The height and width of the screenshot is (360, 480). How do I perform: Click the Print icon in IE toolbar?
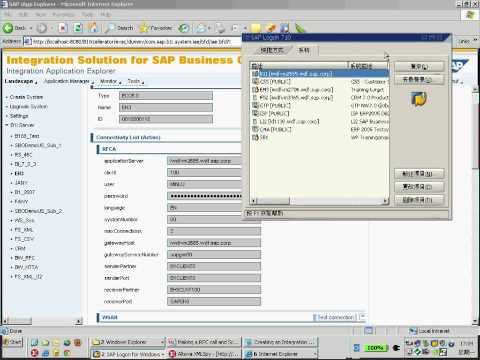coord(220,28)
